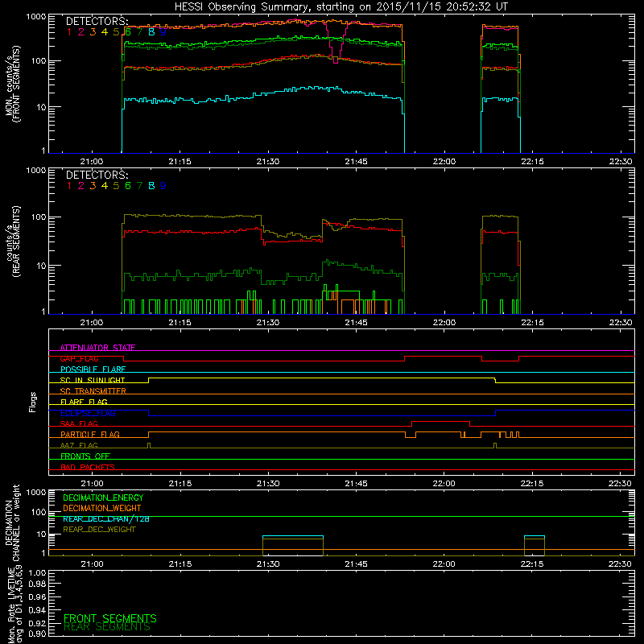This screenshot has width=644, height=644.
Task: Click detector 4 in front segments legend
Action: 105,32
